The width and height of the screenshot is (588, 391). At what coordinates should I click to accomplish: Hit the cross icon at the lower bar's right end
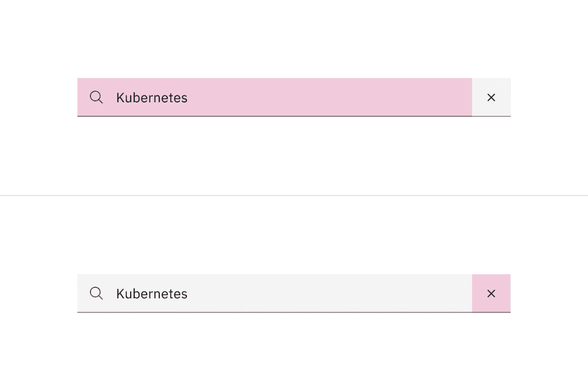pyautogui.click(x=491, y=294)
